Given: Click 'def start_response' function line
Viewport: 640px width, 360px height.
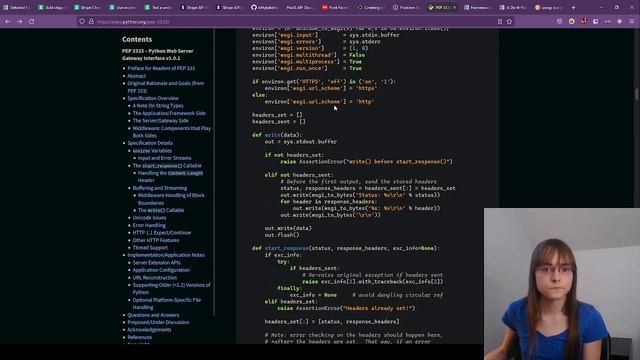Looking at the screenshot, I should [x=345, y=248].
